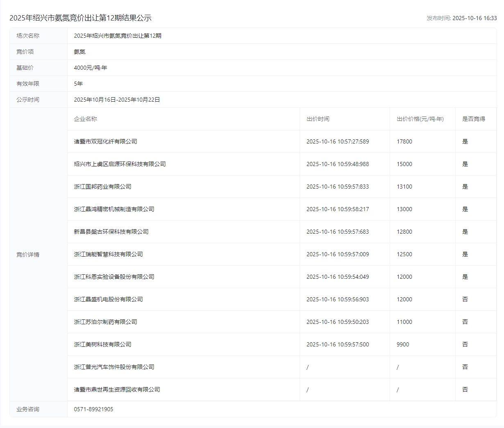Screen dimensions: 504x428
Task: Click the 出价时间 column header
Action: tap(318, 119)
